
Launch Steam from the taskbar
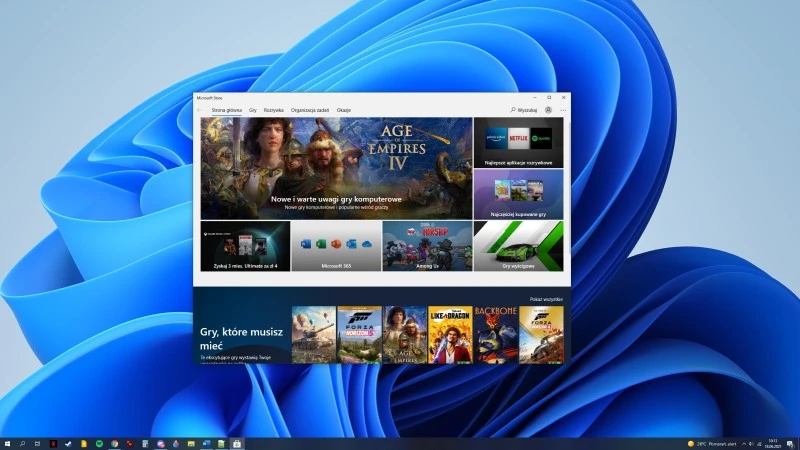(x=68, y=444)
